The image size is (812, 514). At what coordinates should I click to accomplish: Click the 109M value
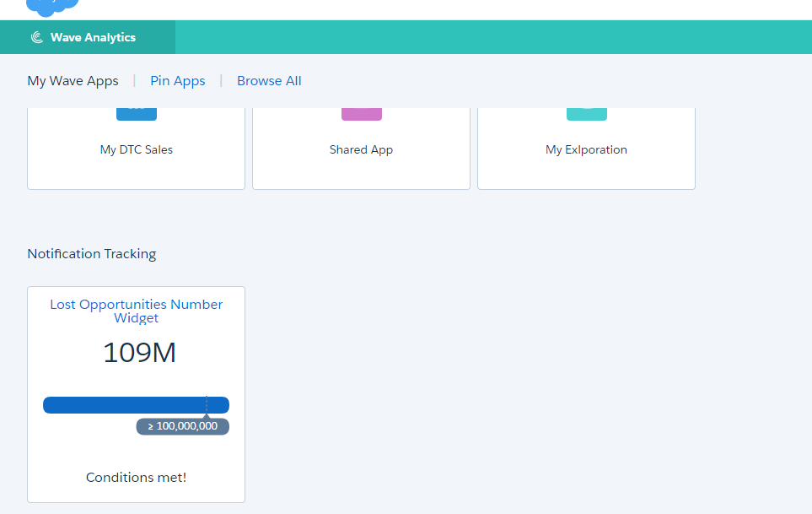click(x=139, y=353)
